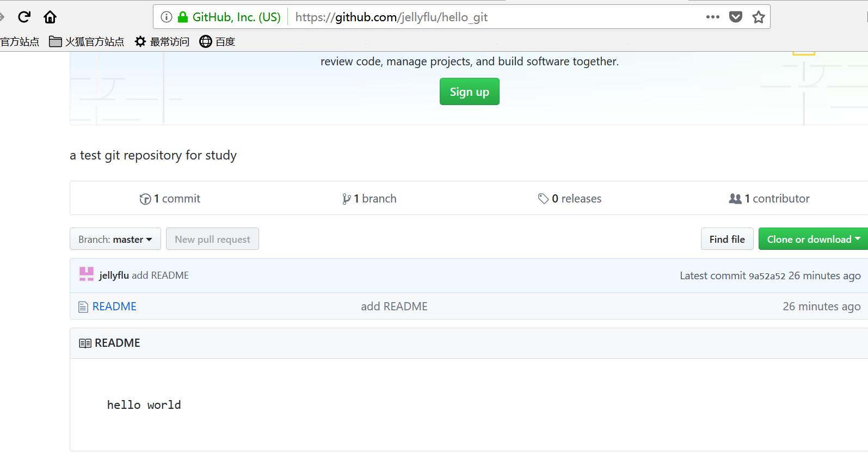Click the Find file button
The height and width of the screenshot is (460, 868).
click(727, 239)
